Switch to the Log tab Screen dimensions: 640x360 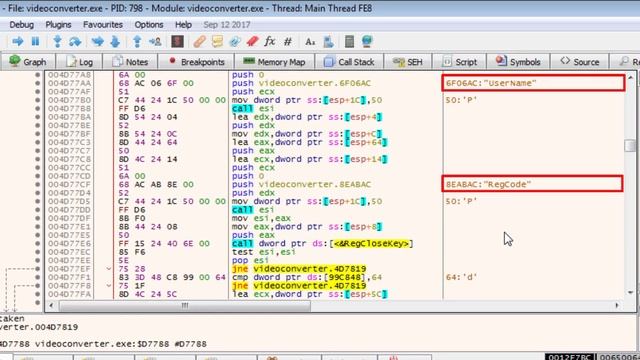[79, 62]
